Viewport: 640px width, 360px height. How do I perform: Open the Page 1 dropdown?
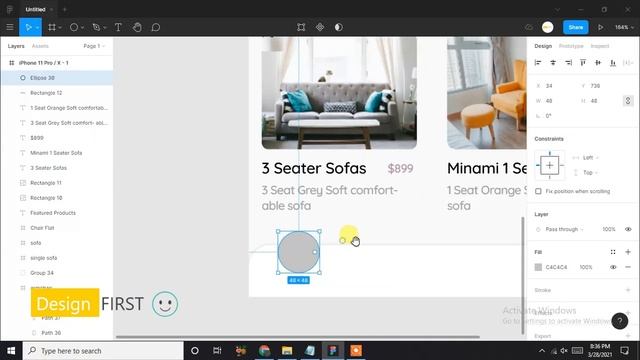tap(94, 46)
